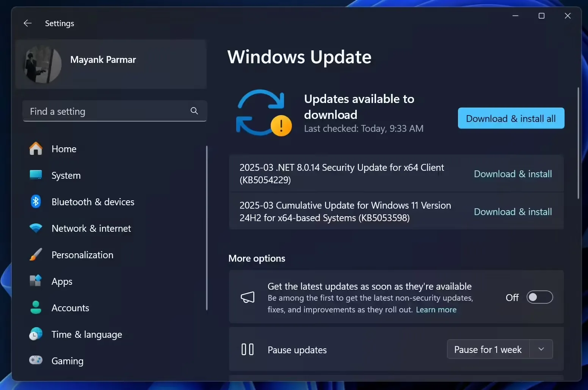
Task: Click the Network Wi-Fi icon
Action: point(36,228)
